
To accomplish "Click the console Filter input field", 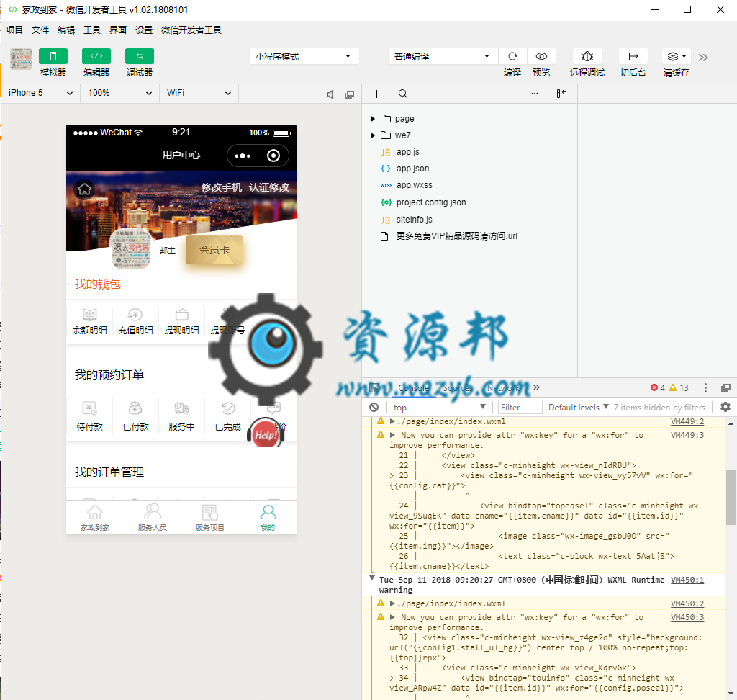I will (x=520, y=408).
